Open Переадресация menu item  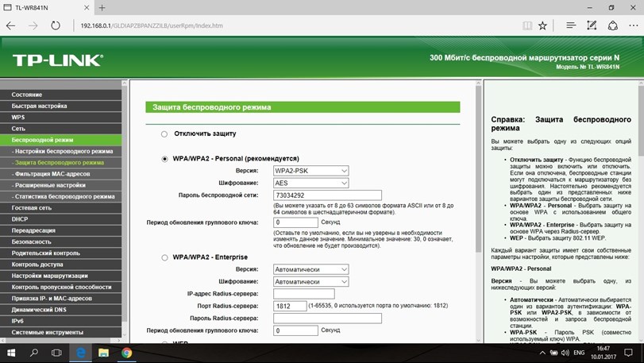(x=61, y=230)
